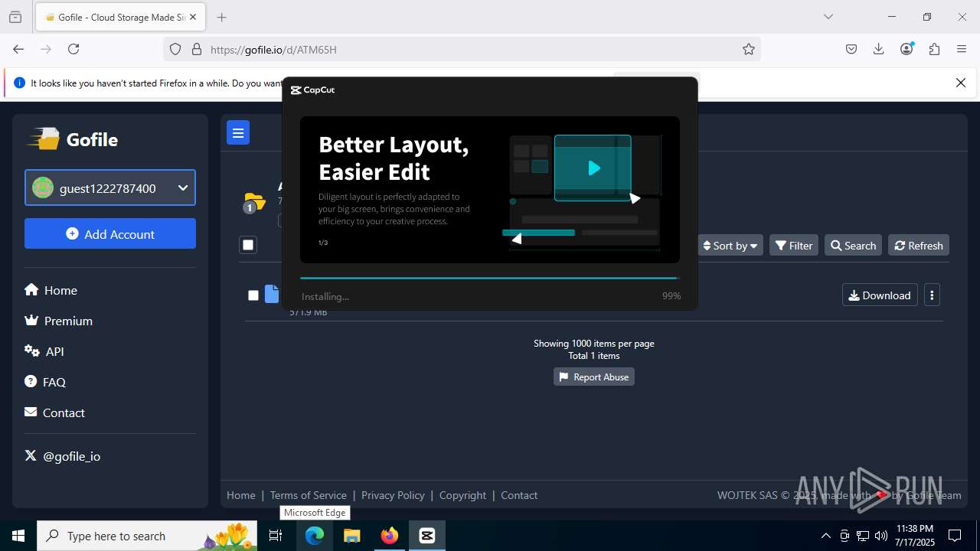
Task: Open the Privacy Policy link
Action: coord(393,495)
